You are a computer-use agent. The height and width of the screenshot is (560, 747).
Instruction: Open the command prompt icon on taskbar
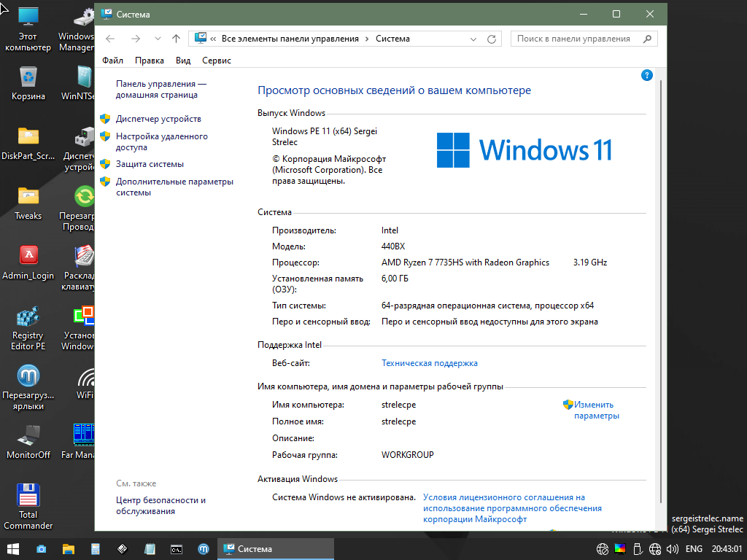[177, 549]
